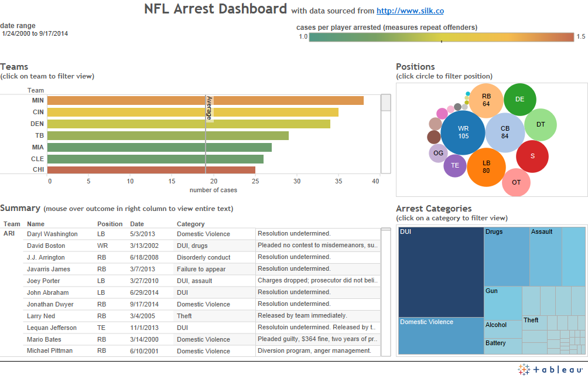Screen dimensions: 588x378
Task: Select the purple TE position circle
Action: point(454,166)
